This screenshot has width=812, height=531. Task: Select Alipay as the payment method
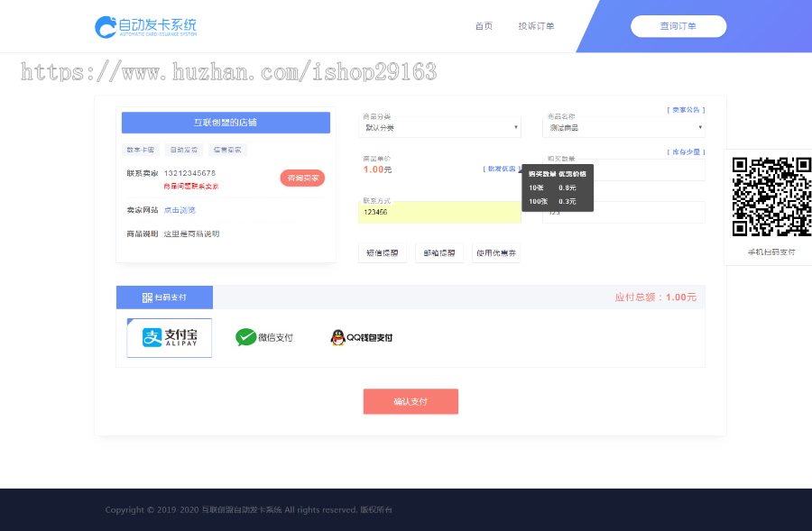tap(169, 338)
